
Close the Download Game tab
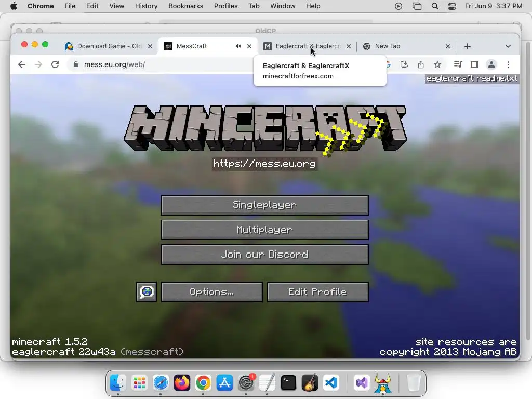[x=150, y=46]
